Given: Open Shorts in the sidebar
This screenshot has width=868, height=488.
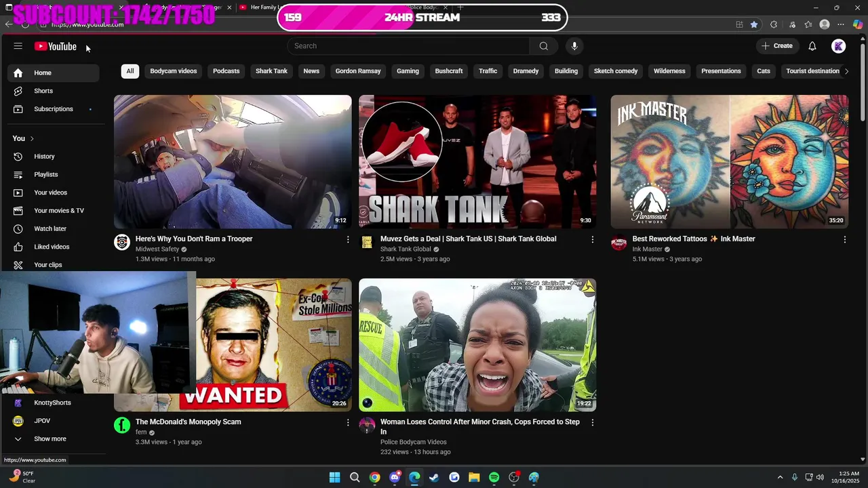Looking at the screenshot, I should [53, 91].
